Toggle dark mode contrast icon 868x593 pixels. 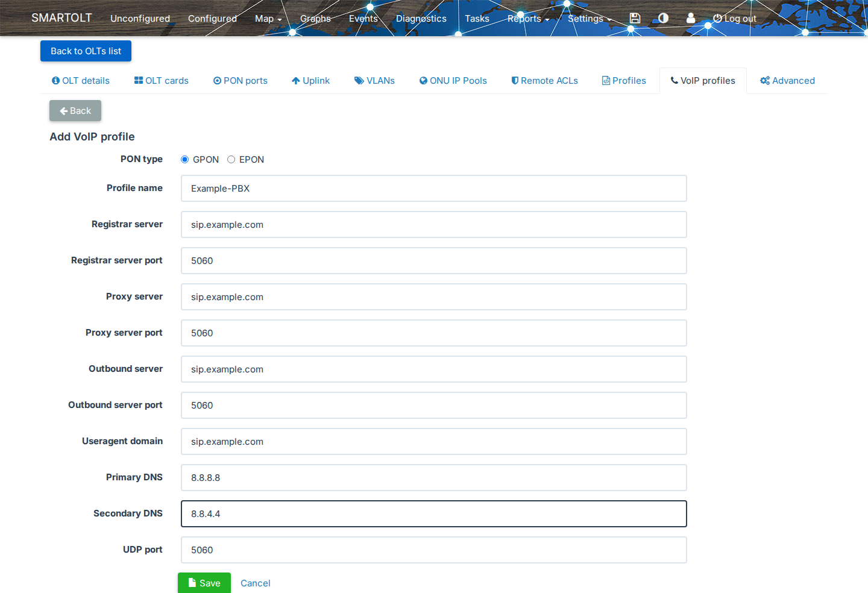tap(663, 18)
